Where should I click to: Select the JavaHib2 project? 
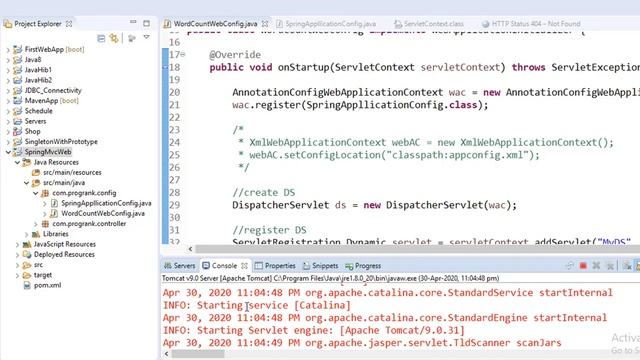coord(38,80)
